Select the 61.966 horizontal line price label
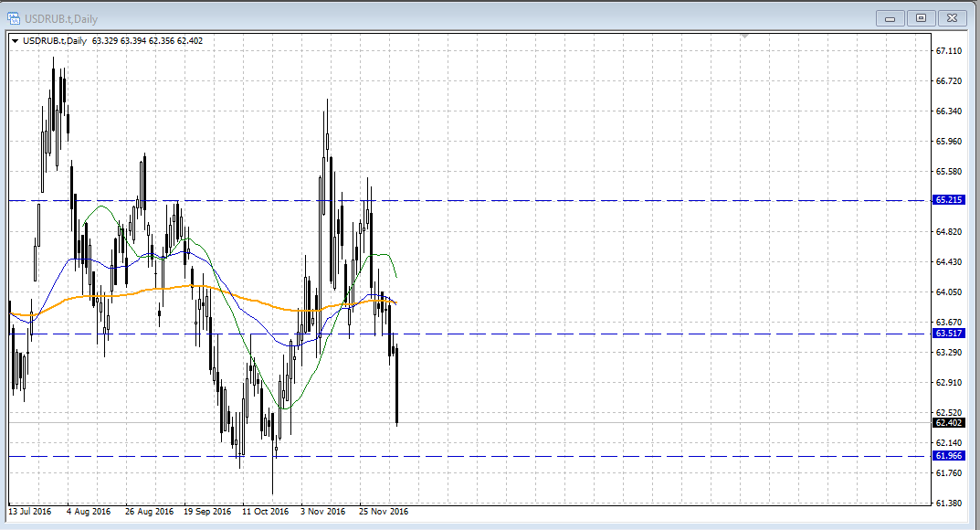Screen dimensions: 980x530 (949, 456)
